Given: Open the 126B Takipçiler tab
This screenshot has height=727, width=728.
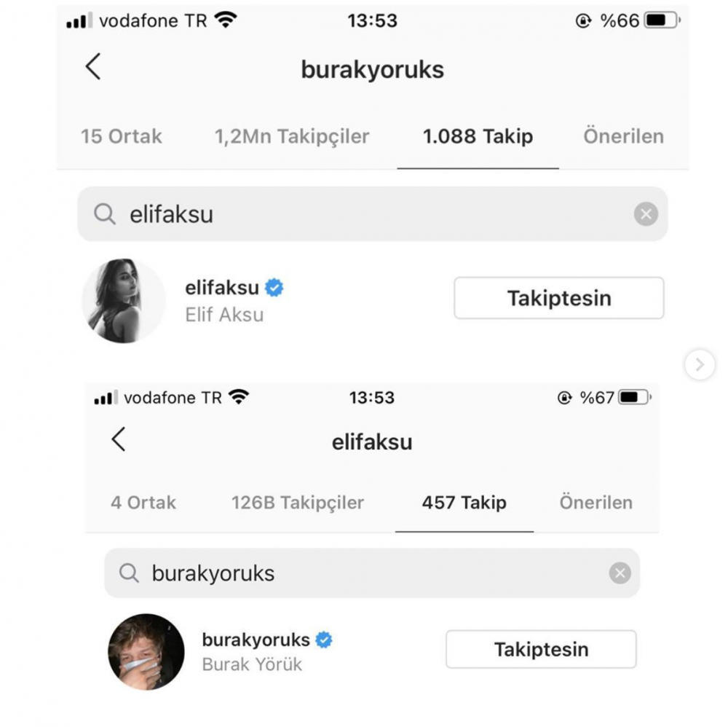Looking at the screenshot, I should [298, 502].
